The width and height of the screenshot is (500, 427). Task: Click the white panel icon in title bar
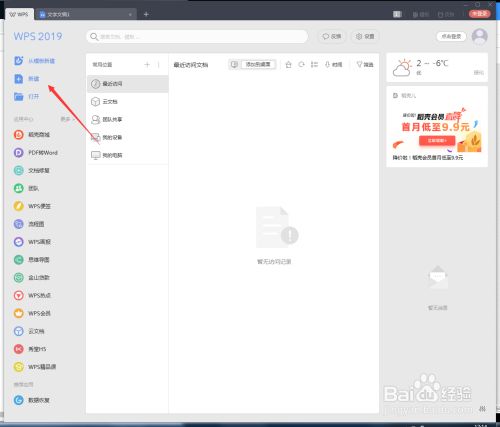click(397, 14)
